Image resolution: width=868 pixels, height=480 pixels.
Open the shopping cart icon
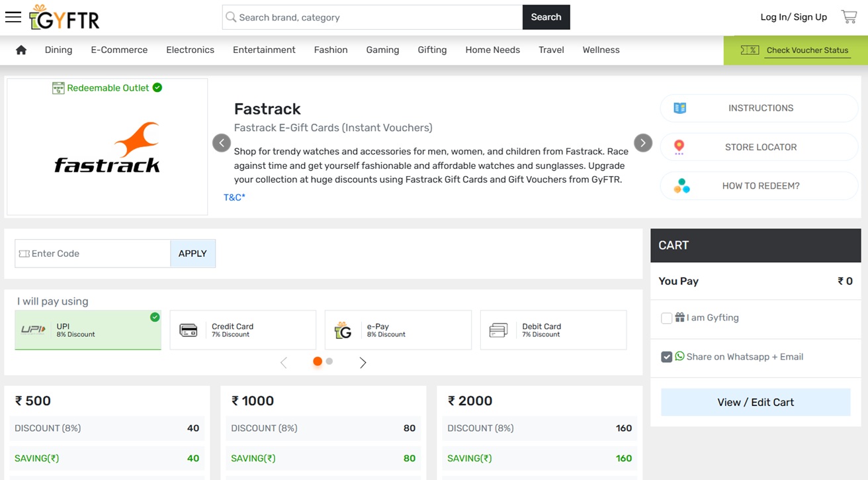tap(849, 17)
